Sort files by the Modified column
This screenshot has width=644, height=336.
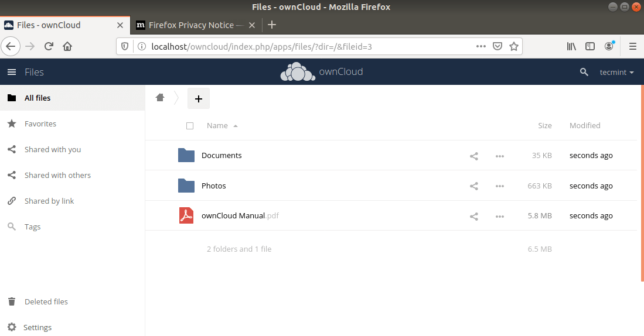[585, 125]
